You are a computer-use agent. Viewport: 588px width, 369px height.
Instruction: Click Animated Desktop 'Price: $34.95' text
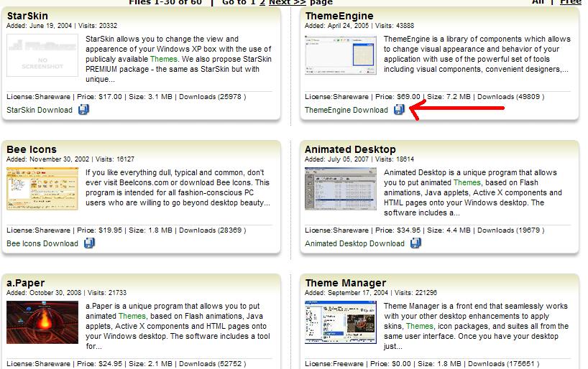pyautogui.click(x=398, y=230)
